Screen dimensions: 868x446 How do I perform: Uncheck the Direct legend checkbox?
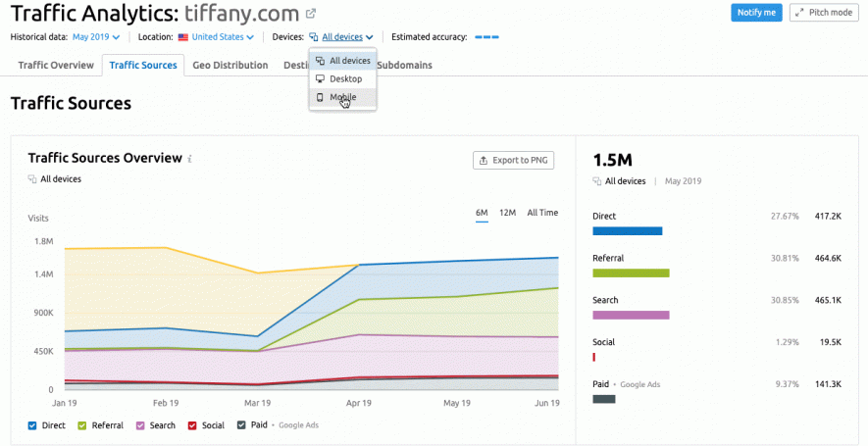[32, 425]
